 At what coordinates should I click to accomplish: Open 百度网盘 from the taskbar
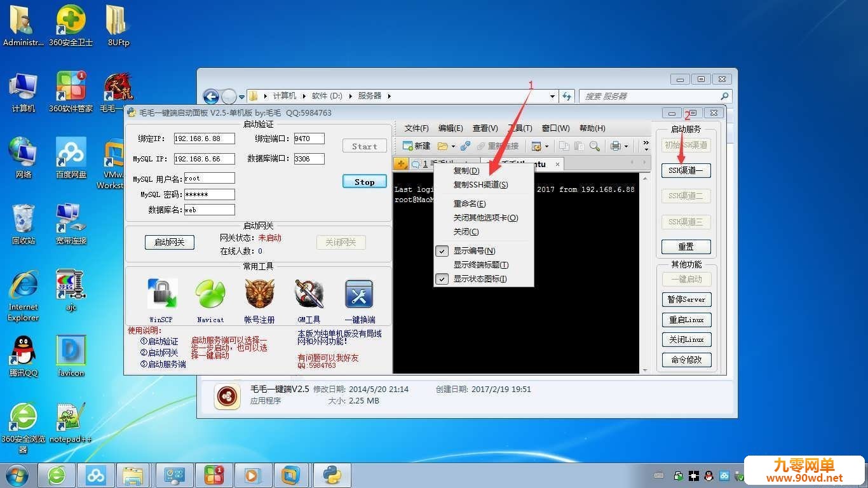coord(96,475)
